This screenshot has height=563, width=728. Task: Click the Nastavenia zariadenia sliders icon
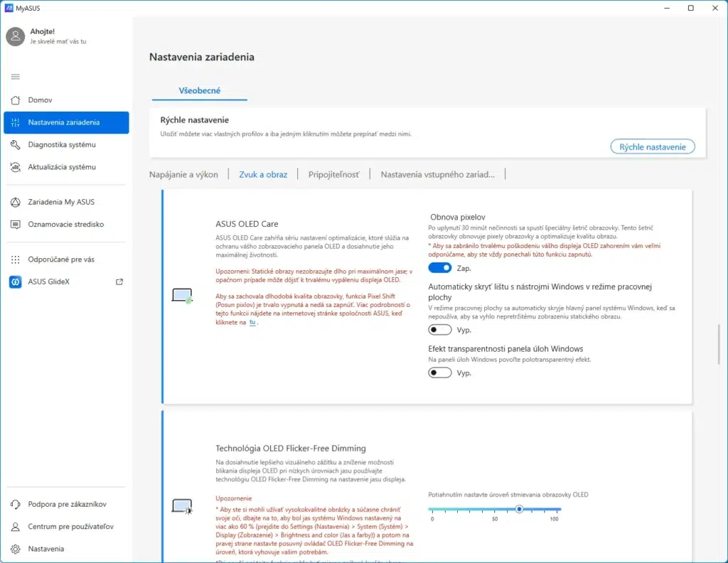pos(16,122)
